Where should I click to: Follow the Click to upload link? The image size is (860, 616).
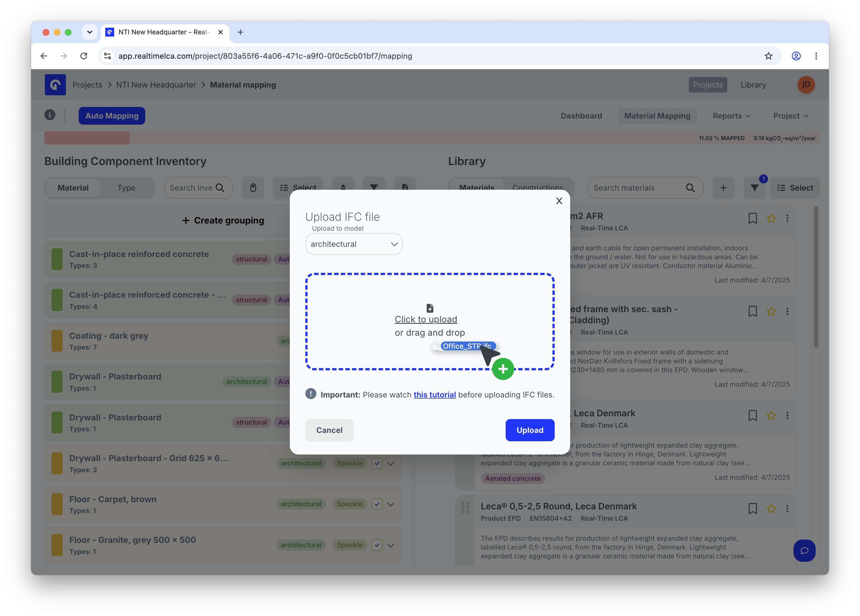(x=426, y=319)
